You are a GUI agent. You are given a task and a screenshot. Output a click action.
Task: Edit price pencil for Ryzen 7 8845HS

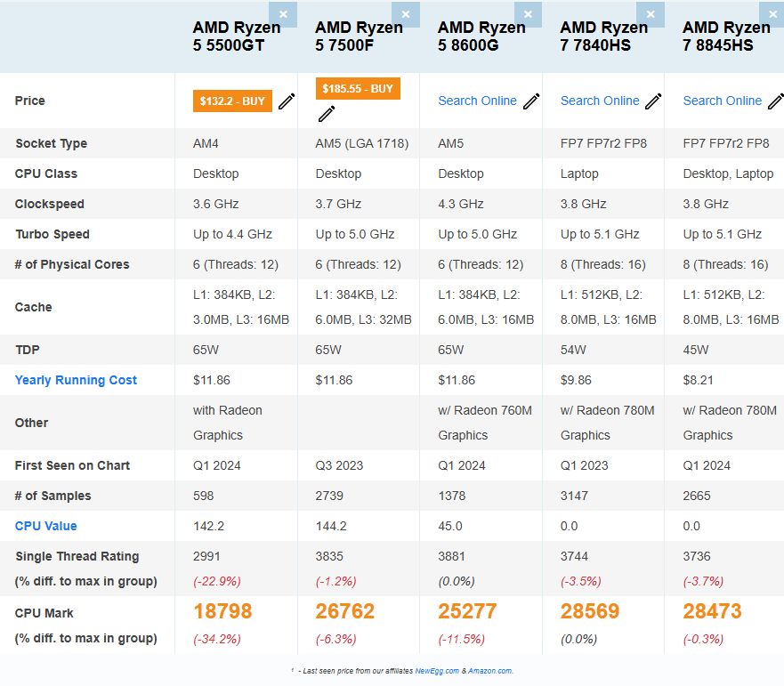click(776, 101)
